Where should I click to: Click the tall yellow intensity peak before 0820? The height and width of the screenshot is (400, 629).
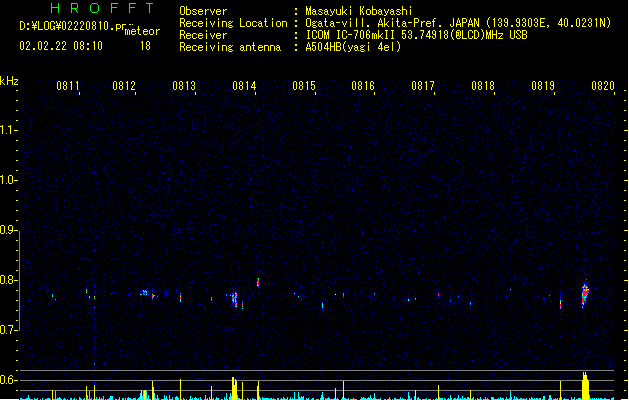[x=585, y=386]
